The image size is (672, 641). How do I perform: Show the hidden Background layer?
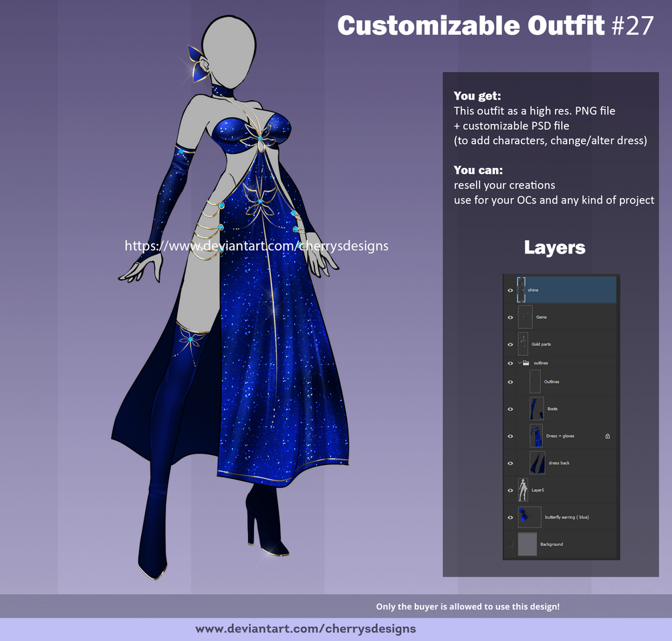[510, 544]
